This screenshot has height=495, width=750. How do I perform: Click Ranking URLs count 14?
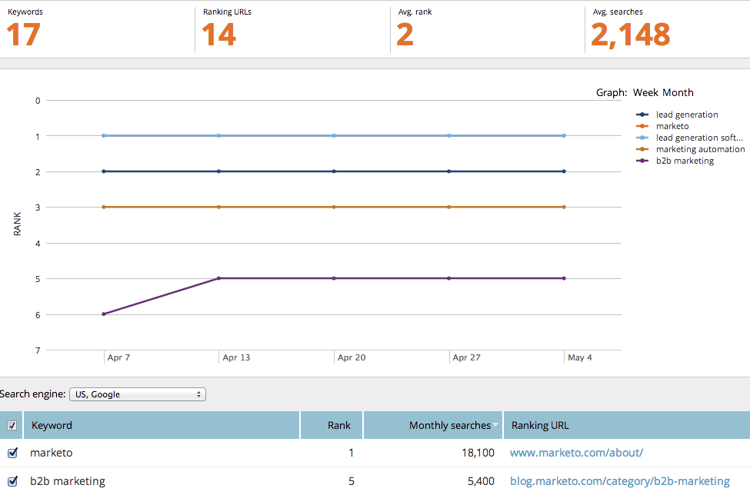[x=219, y=35]
